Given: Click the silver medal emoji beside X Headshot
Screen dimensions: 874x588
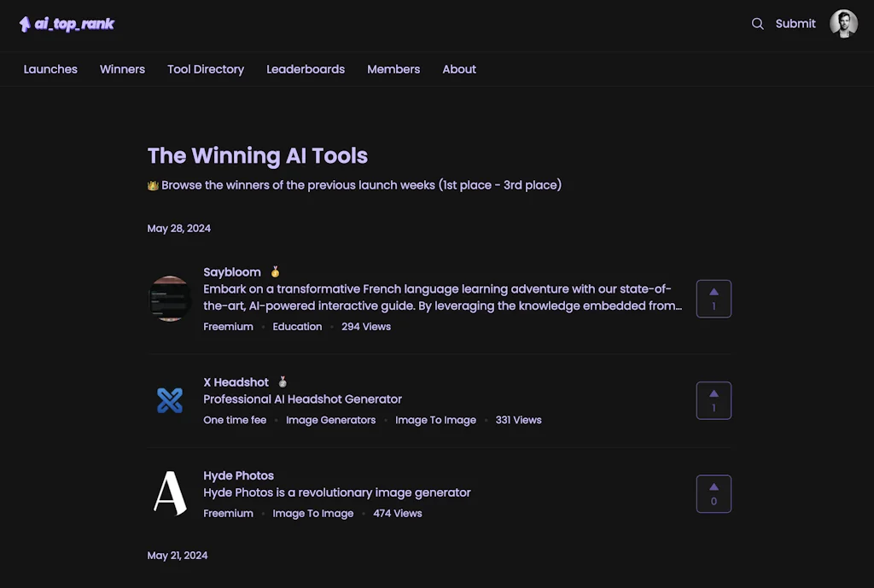Looking at the screenshot, I should click(x=283, y=381).
